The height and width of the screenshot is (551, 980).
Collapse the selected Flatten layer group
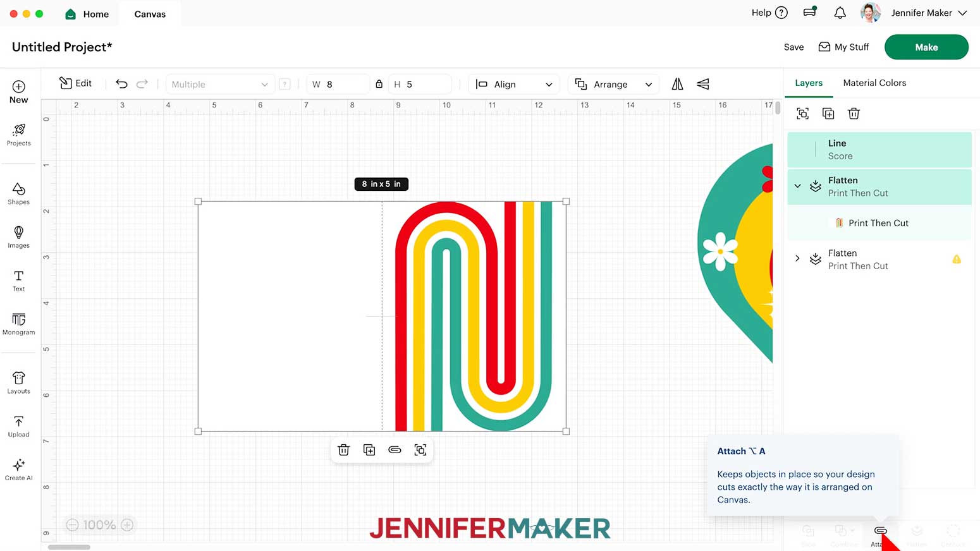coord(797,186)
